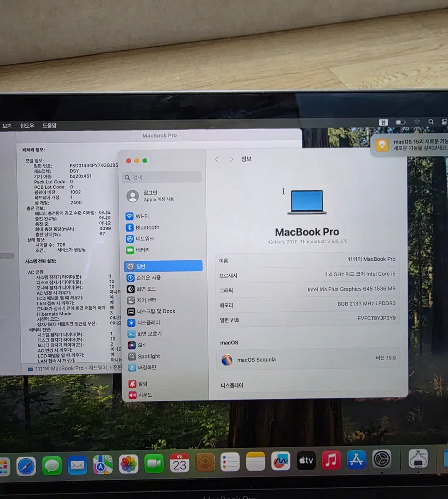Viewport: 448px width, 499px height.
Task: Open App Store in the Dock
Action: [x=356, y=459]
